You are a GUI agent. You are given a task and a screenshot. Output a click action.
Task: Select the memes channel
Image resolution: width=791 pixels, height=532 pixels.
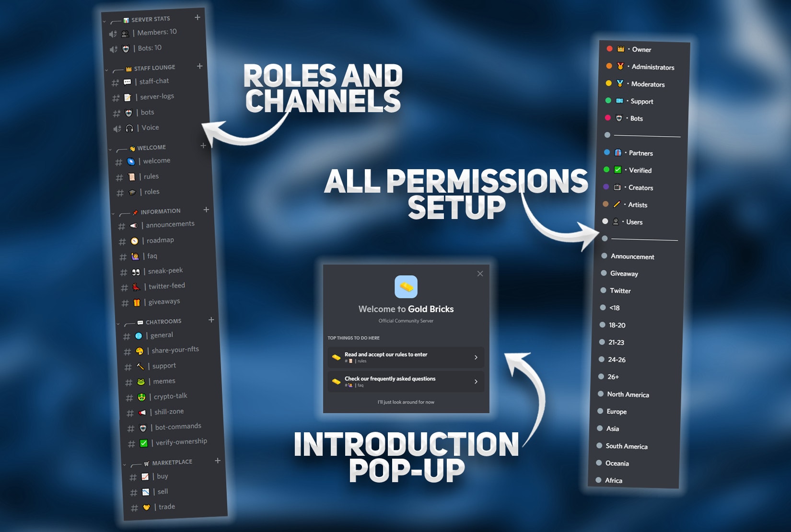163,381
